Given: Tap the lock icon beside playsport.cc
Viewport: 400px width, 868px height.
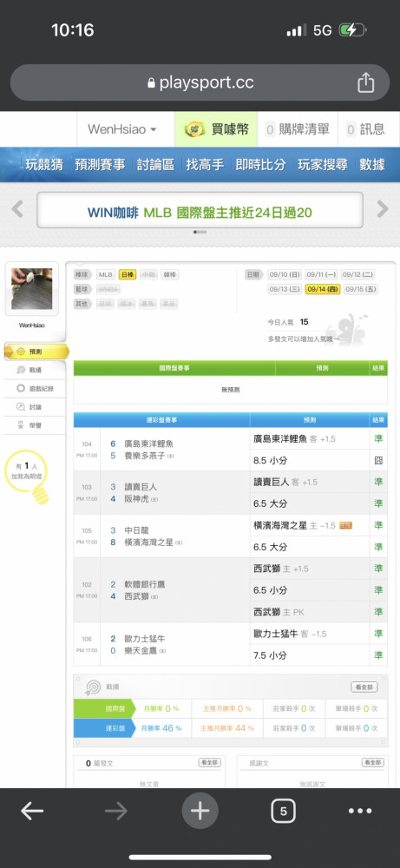Looking at the screenshot, I should click(152, 83).
